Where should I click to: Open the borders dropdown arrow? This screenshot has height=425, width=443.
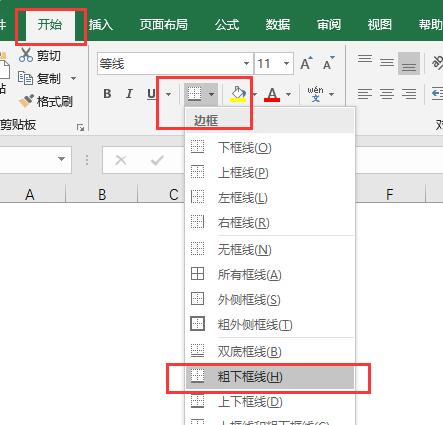click(x=211, y=94)
